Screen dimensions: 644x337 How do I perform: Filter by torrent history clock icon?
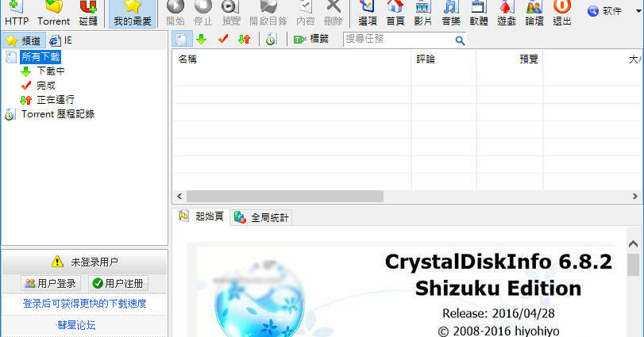point(271,40)
